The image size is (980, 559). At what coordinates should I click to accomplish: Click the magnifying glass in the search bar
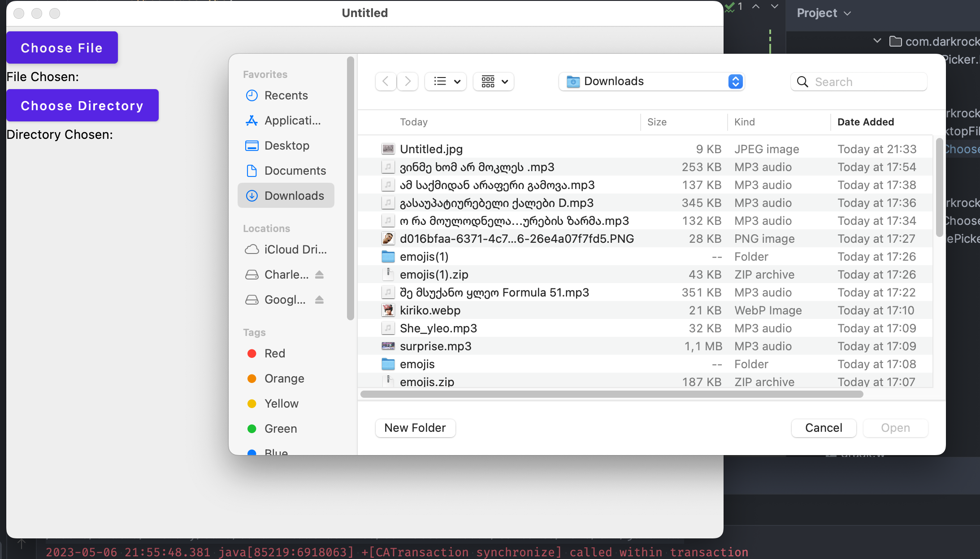pos(802,82)
